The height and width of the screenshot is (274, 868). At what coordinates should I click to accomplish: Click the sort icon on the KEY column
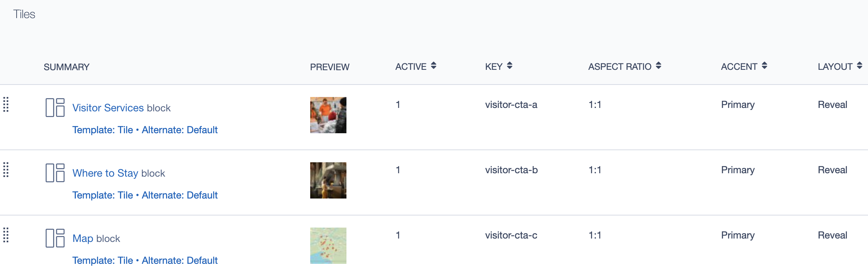click(x=510, y=66)
